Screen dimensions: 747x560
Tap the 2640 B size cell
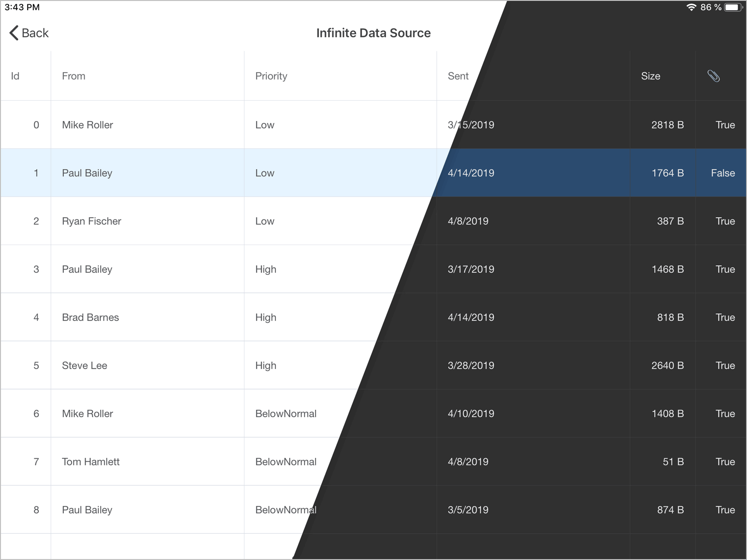tap(667, 365)
